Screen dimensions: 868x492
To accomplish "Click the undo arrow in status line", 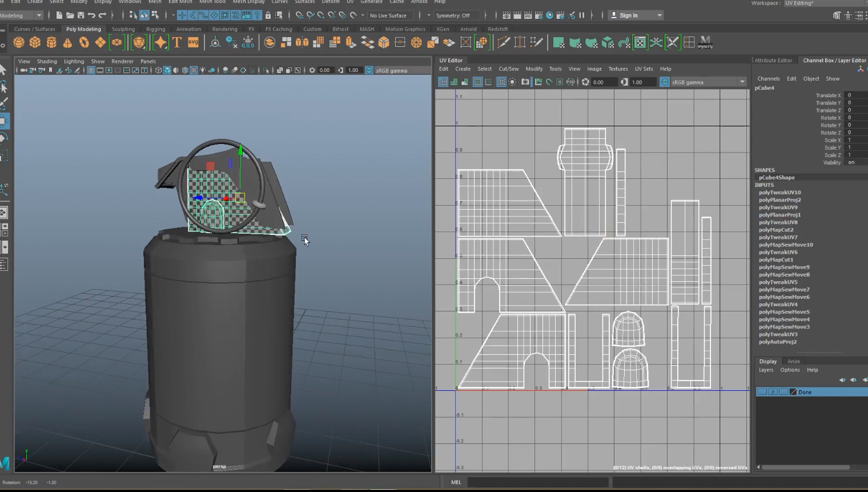I will click(x=91, y=15).
